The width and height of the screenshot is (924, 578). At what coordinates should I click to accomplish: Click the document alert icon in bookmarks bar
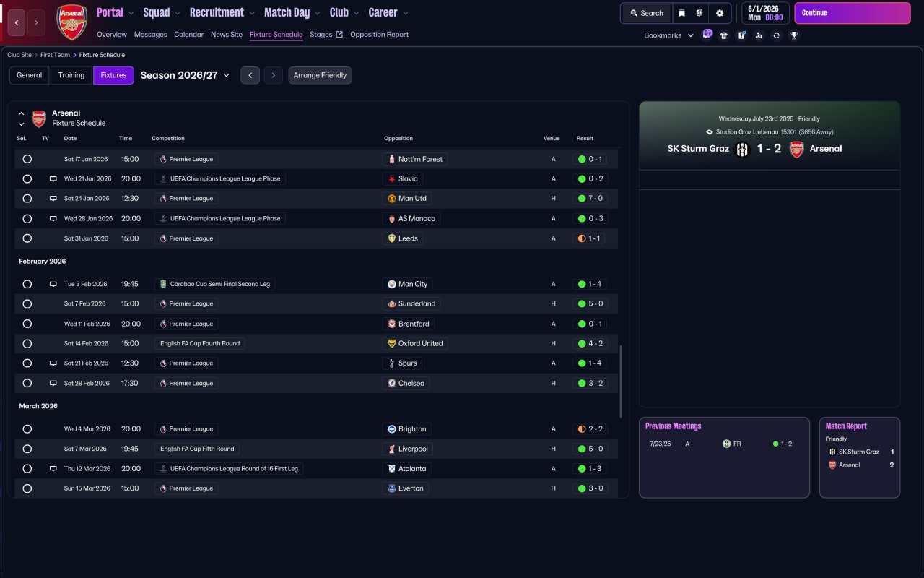[x=741, y=35]
